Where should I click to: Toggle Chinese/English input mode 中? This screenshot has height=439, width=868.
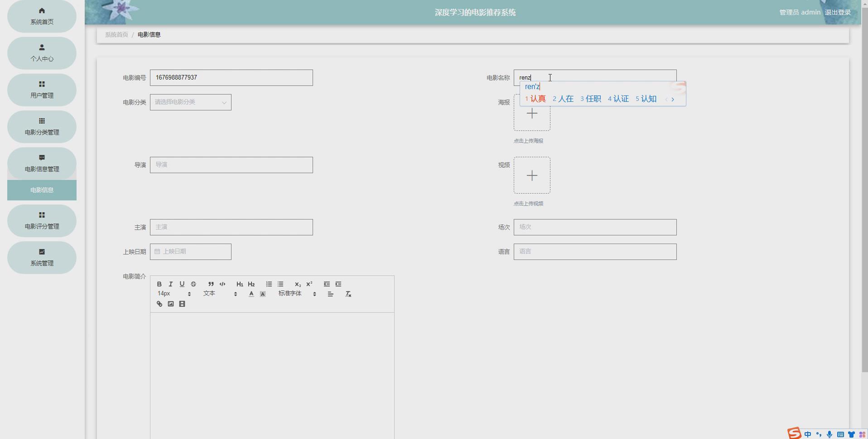pos(808,434)
